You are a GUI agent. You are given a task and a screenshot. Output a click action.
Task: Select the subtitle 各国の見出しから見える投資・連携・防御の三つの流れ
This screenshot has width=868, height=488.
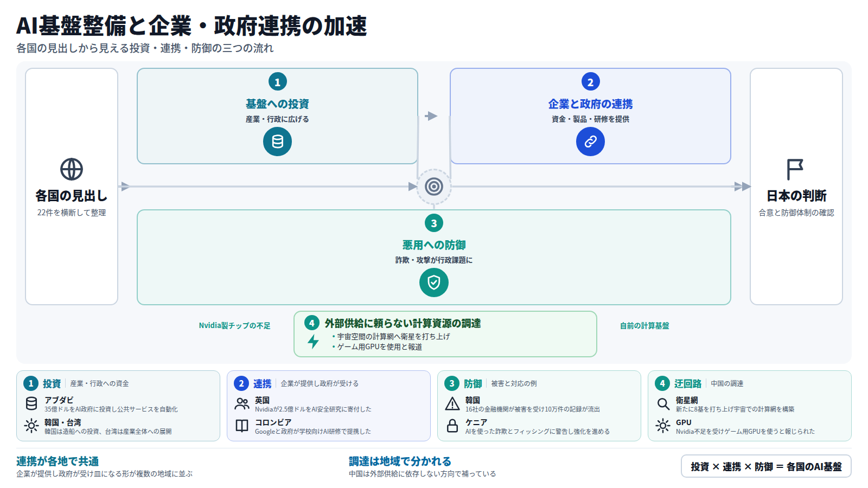pyautogui.click(x=145, y=48)
